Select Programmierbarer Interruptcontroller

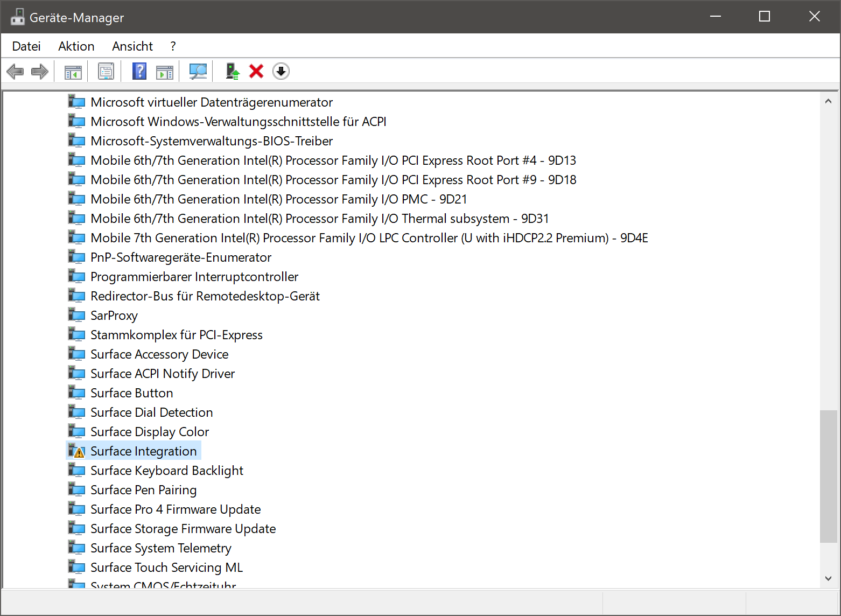pyautogui.click(x=194, y=277)
